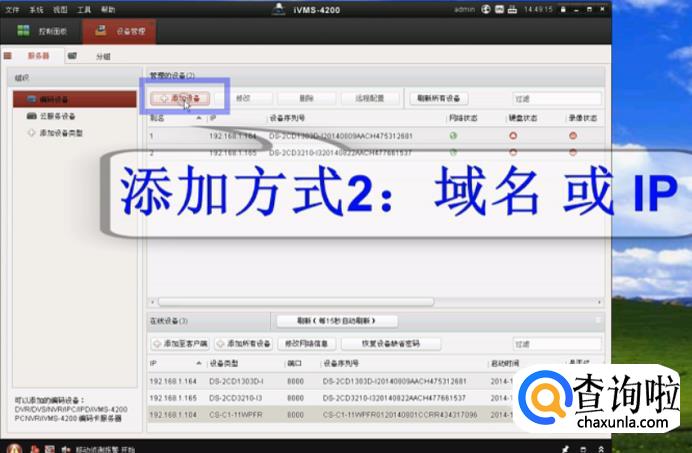Click the group icon beside 分组
The height and width of the screenshot is (453, 692).
tap(72, 56)
